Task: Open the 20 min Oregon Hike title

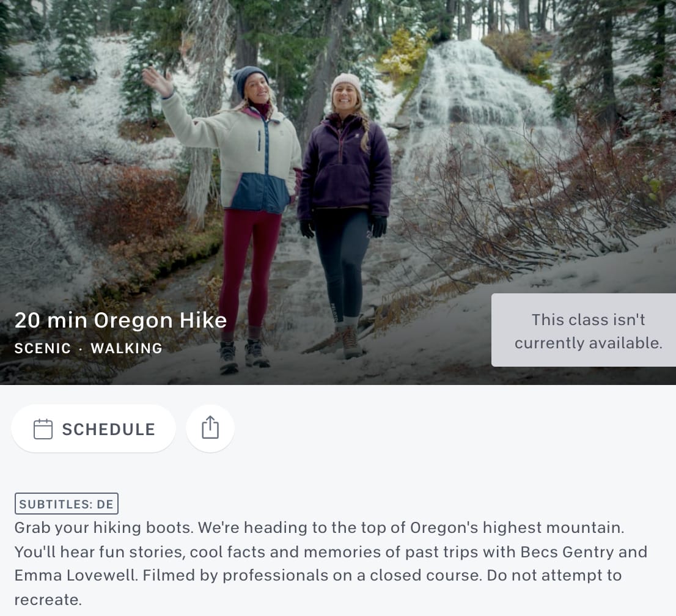Action: coord(121,320)
